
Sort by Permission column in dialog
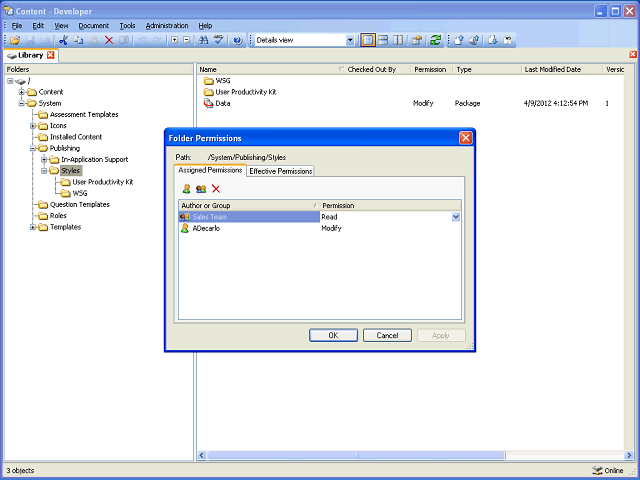(x=391, y=205)
